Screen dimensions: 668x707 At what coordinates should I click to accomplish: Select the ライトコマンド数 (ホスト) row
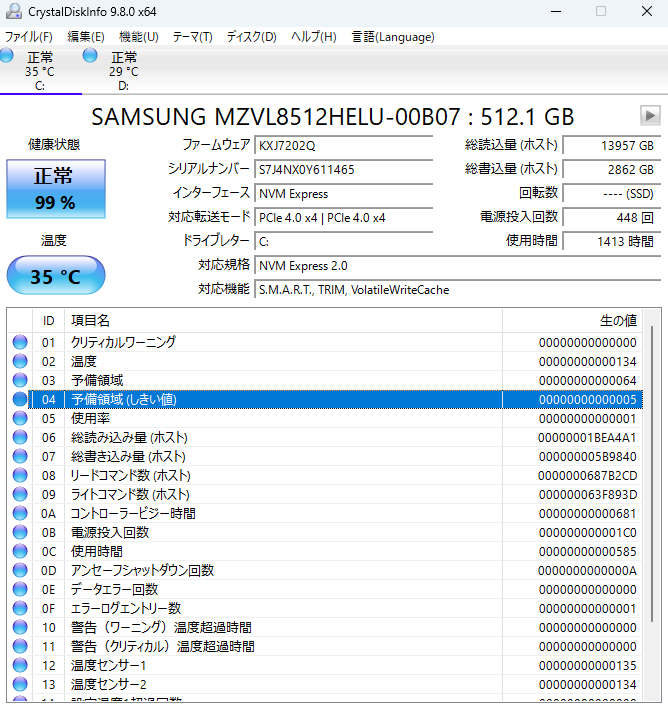(325, 494)
